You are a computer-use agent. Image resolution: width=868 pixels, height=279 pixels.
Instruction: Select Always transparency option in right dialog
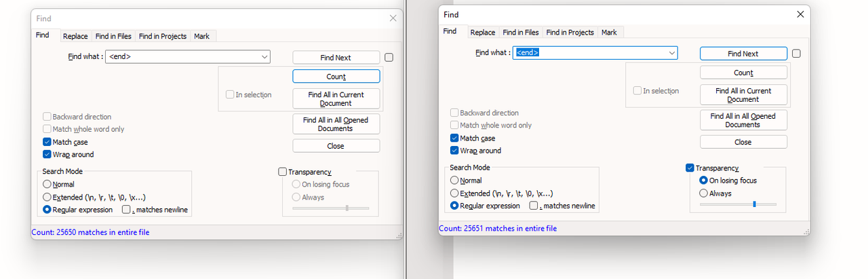703,193
